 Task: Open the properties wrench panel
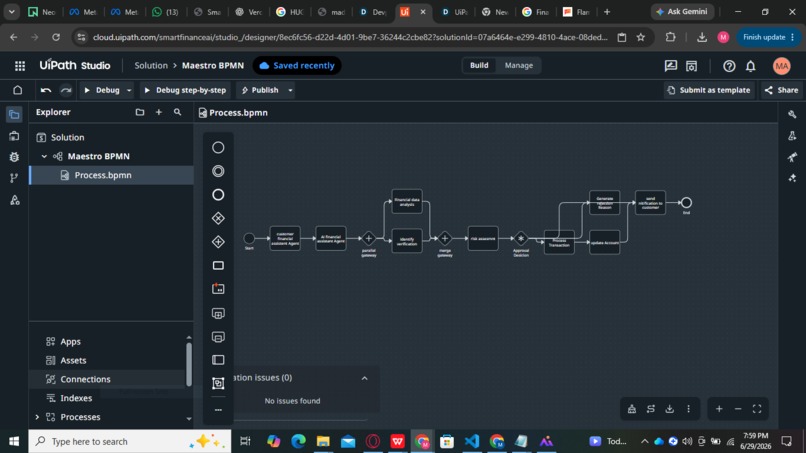pos(792,115)
